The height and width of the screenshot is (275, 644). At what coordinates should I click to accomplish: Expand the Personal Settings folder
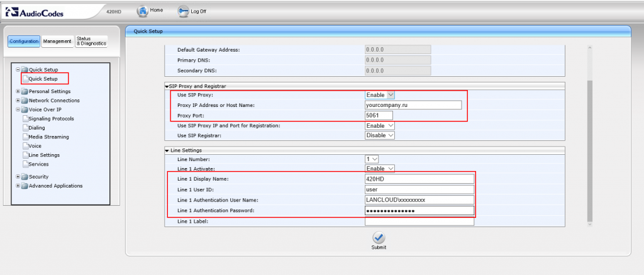(18, 91)
